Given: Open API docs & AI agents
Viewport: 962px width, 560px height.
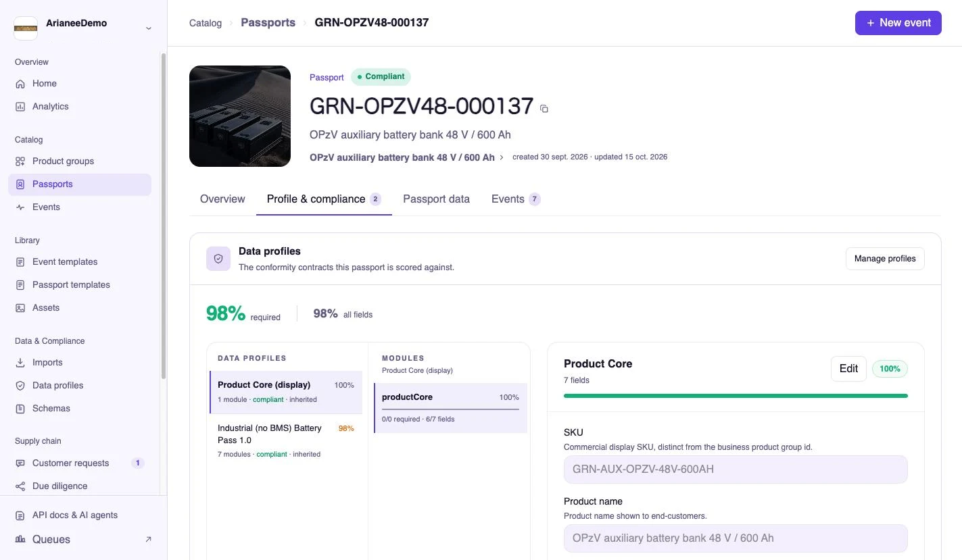Looking at the screenshot, I should [80, 515].
